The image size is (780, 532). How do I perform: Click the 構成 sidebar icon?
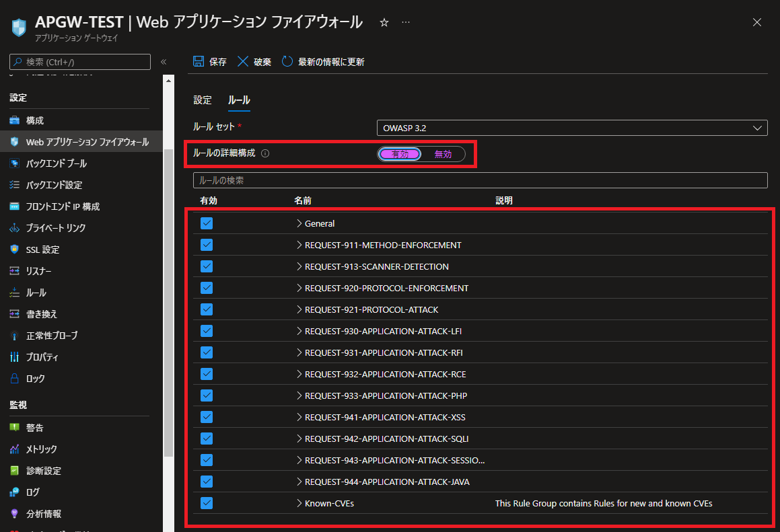click(x=14, y=120)
